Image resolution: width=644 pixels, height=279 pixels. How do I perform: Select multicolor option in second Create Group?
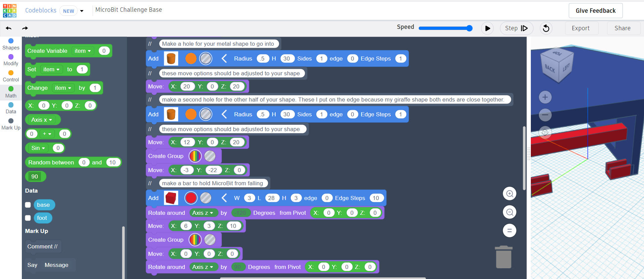coord(195,240)
